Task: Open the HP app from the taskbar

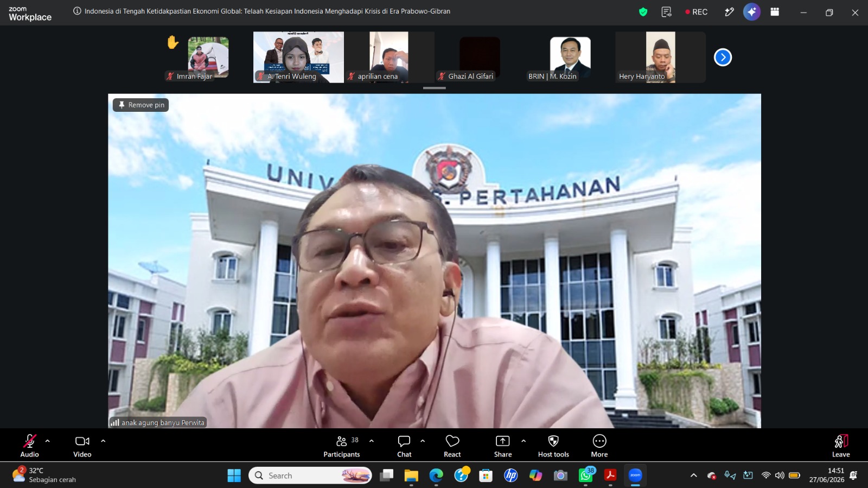Action: pos(511,476)
